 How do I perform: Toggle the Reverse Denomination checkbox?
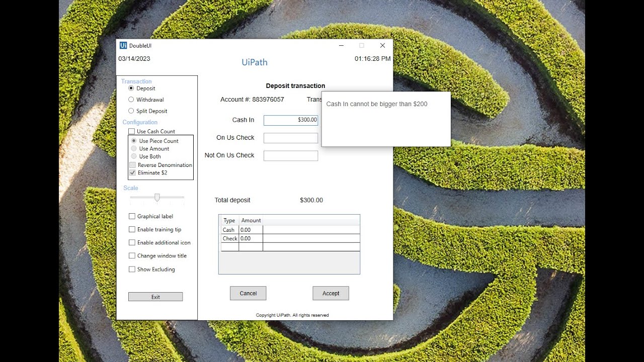[x=133, y=165]
